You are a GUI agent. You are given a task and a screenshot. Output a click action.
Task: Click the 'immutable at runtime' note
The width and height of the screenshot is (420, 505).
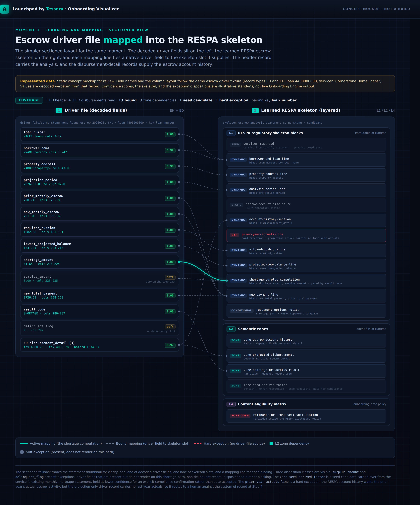(x=371, y=133)
